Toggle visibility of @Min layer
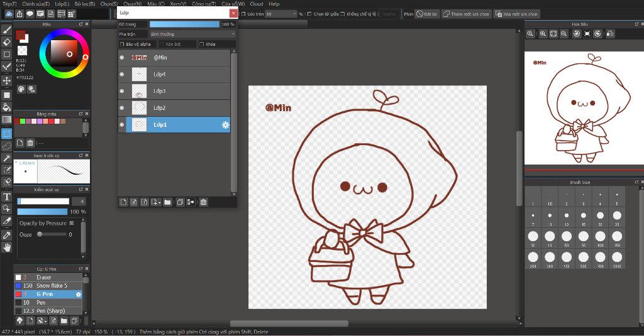Screen dimensions: 644x336 [x=122, y=57]
